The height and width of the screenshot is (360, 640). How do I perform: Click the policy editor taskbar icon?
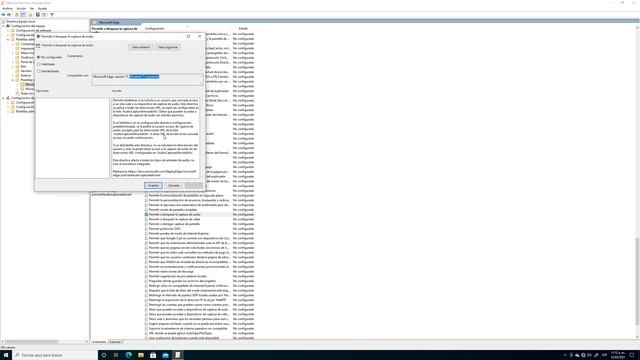pyautogui.click(x=178, y=355)
